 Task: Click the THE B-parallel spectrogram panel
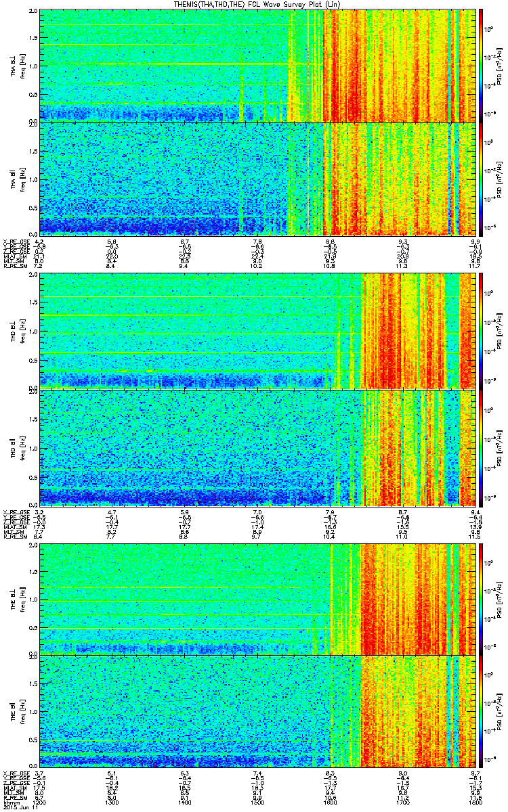coord(257,710)
